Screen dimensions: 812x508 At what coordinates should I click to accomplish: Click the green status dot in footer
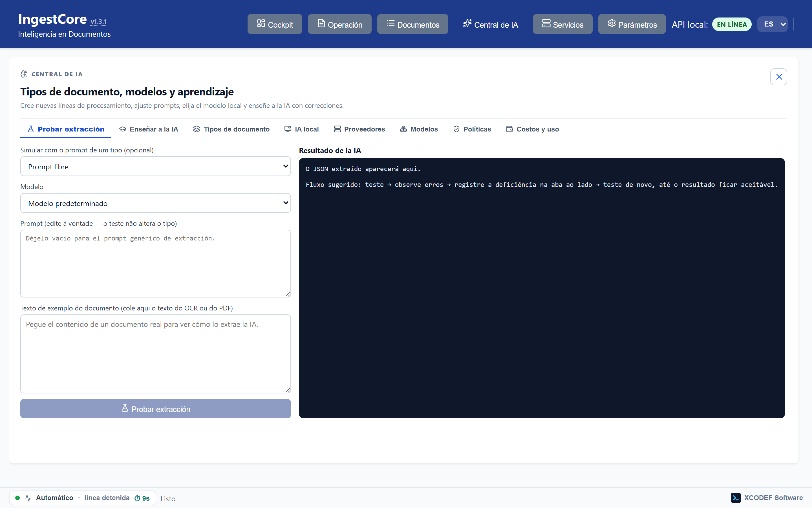pos(17,498)
